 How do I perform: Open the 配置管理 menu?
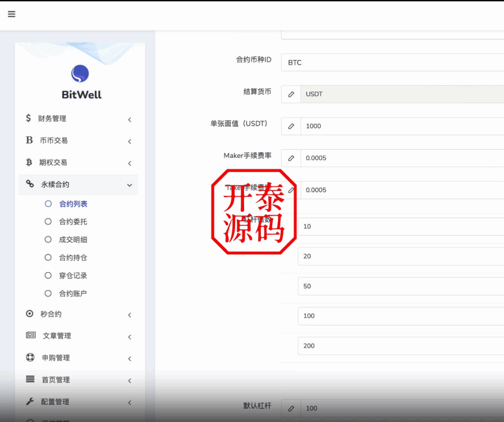tap(78, 401)
